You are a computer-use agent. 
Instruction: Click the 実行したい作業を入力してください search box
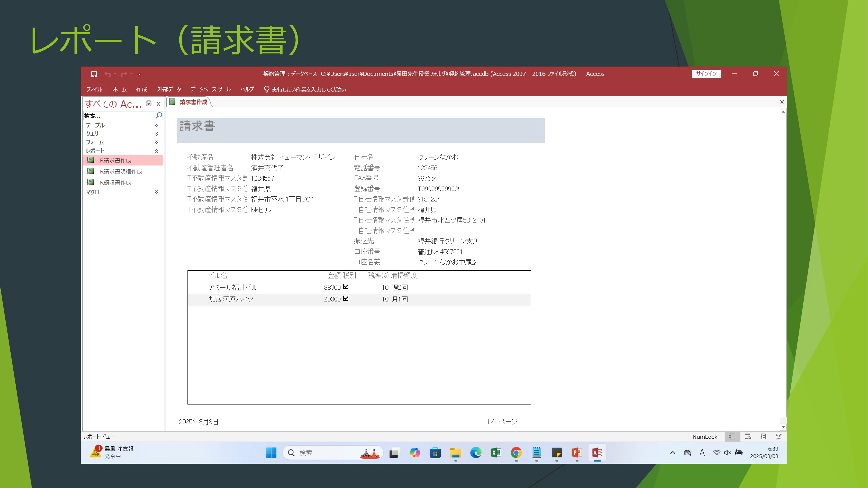click(305, 89)
